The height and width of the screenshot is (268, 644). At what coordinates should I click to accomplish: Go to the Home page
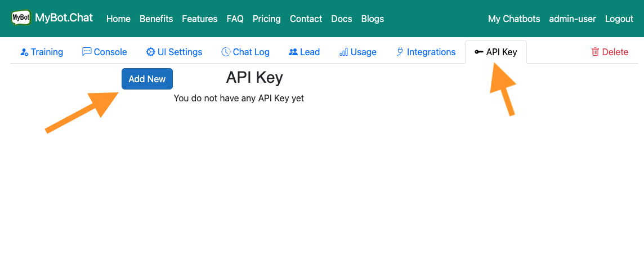coord(118,19)
